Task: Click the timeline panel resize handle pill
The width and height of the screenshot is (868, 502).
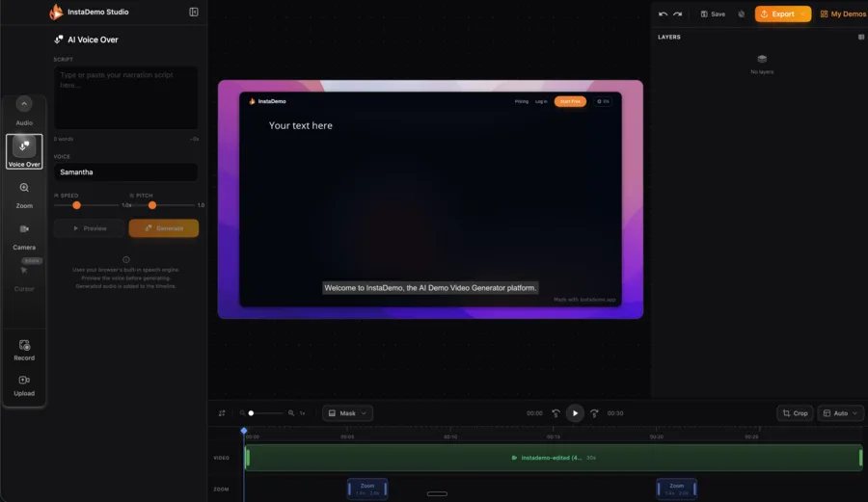Action: click(437, 493)
